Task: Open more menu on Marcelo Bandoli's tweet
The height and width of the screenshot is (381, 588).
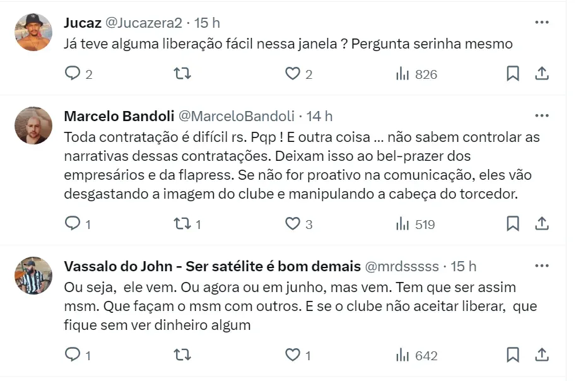Action: [541, 116]
